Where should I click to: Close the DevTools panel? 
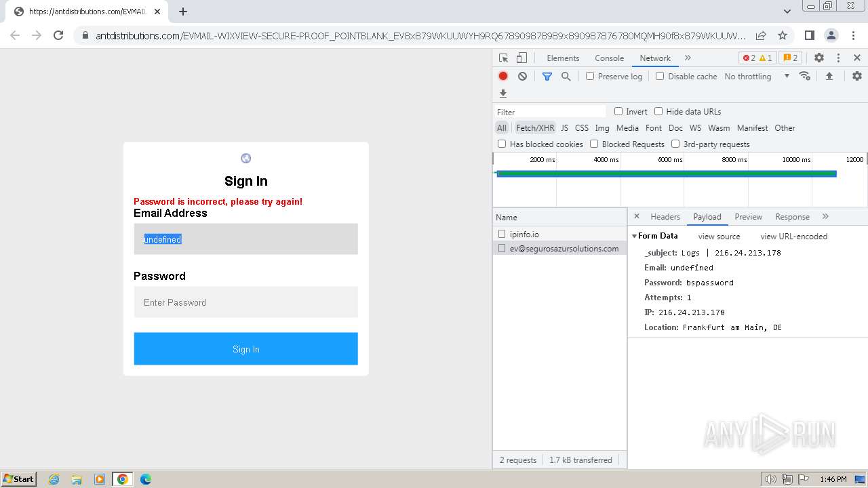click(x=857, y=58)
